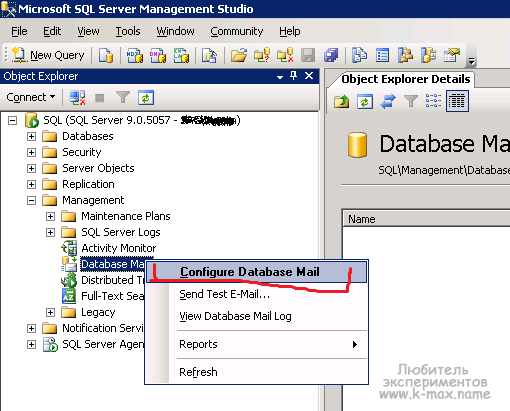
Task: Click the Analysis Services XMLA Query icon
Action: coord(181,55)
